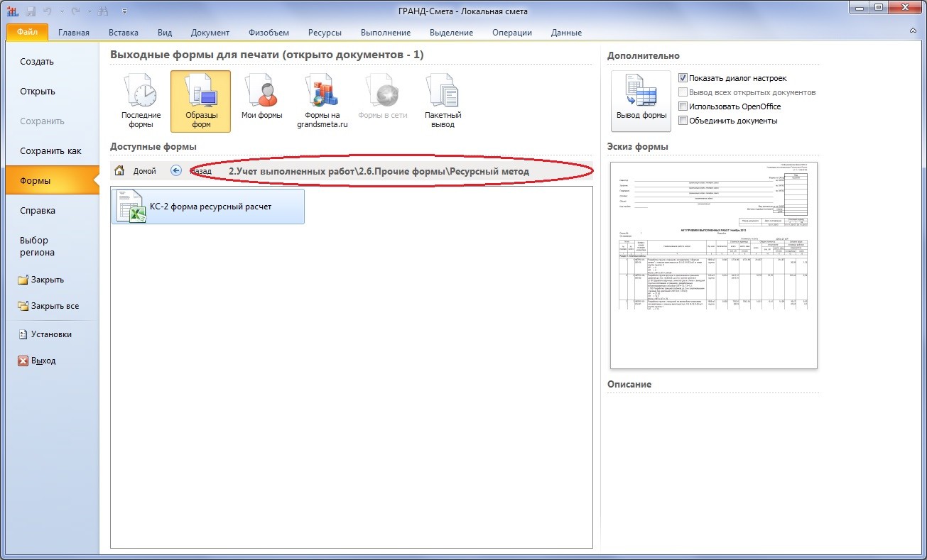Screen dimensions: 927x560
Task: Switch to the Документ ribbon tab
Action: (x=210, y=33)
